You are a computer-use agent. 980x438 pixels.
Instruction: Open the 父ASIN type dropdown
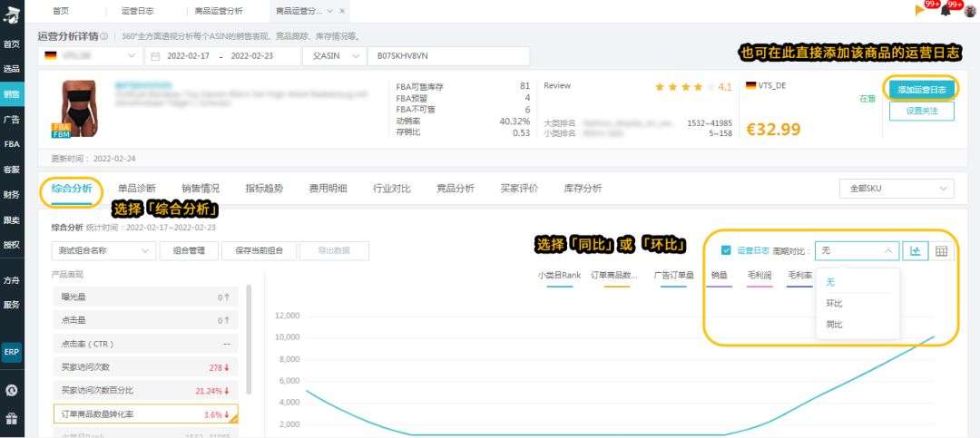tap(335, 55)
